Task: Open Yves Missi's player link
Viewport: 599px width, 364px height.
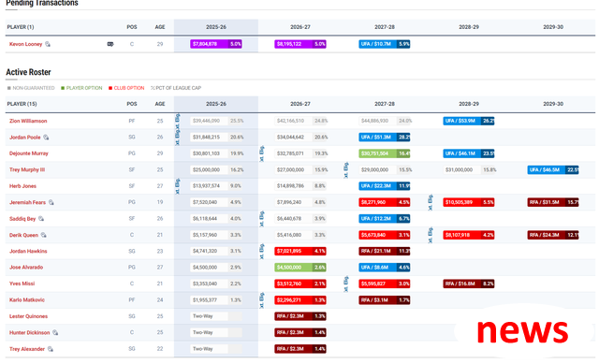Action: tap(22, 284)
